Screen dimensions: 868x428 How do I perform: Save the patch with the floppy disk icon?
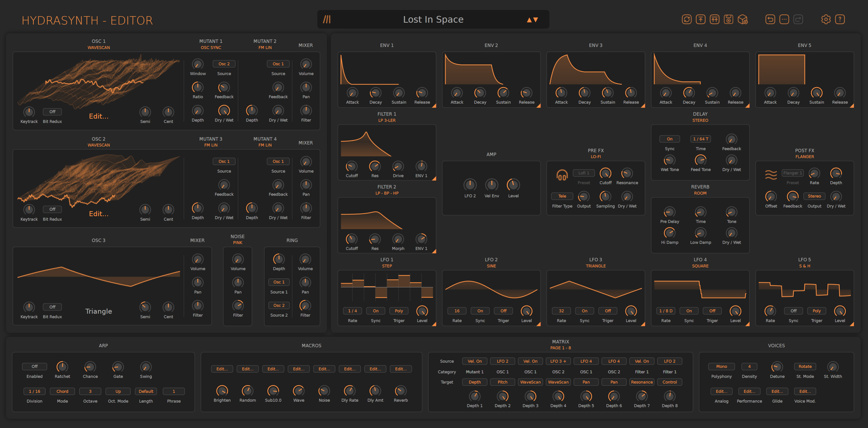(x=728, y=19)
